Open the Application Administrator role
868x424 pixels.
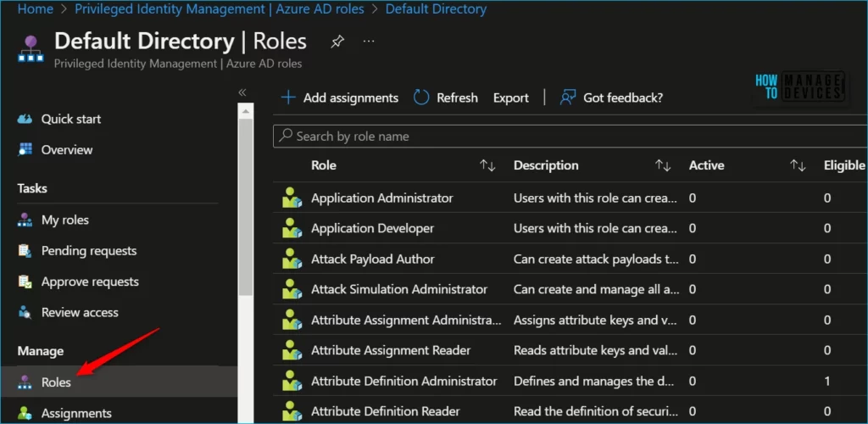[381, 198]
